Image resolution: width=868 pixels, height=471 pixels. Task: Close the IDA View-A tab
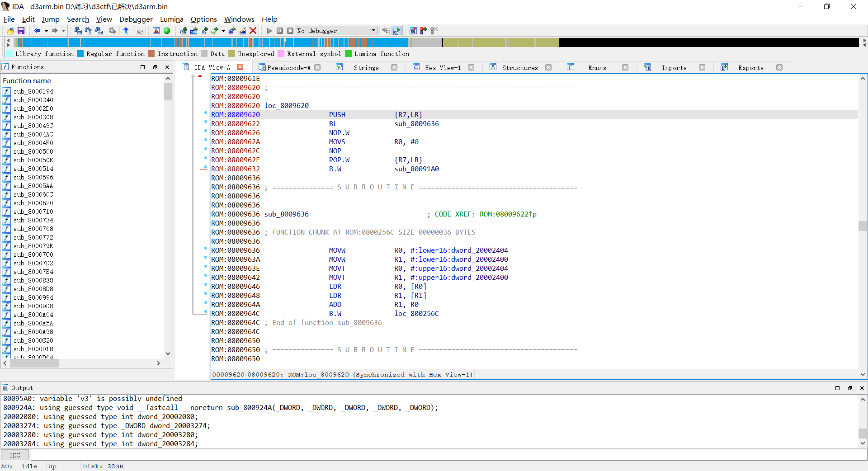click(x=241, y=67)
